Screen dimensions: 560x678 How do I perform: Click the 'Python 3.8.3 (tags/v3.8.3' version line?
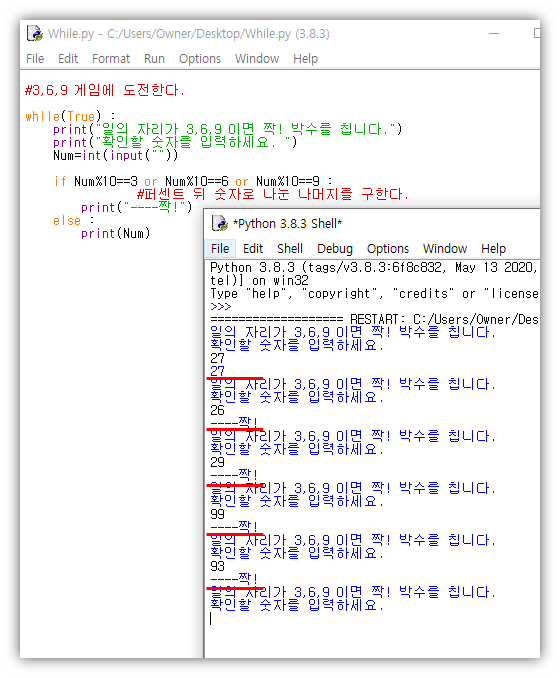pos(374,268)
